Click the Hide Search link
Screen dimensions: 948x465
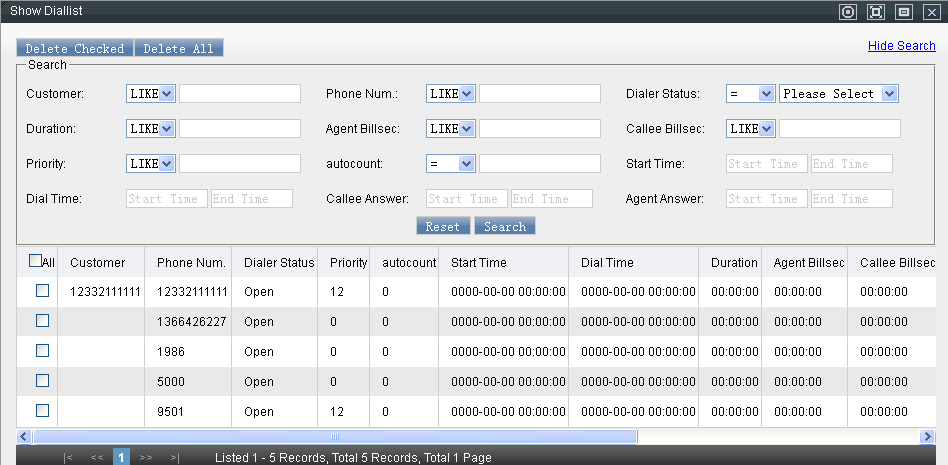tap(901, 46)
